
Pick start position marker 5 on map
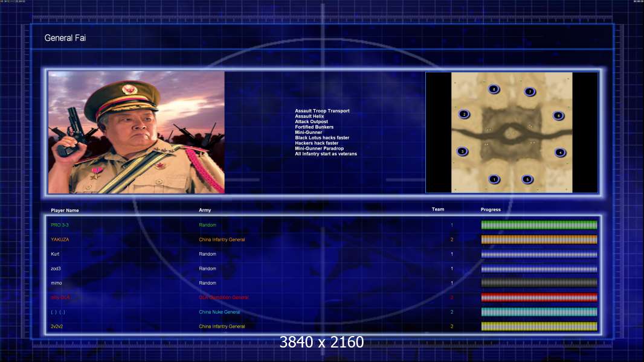coord(527,179)
